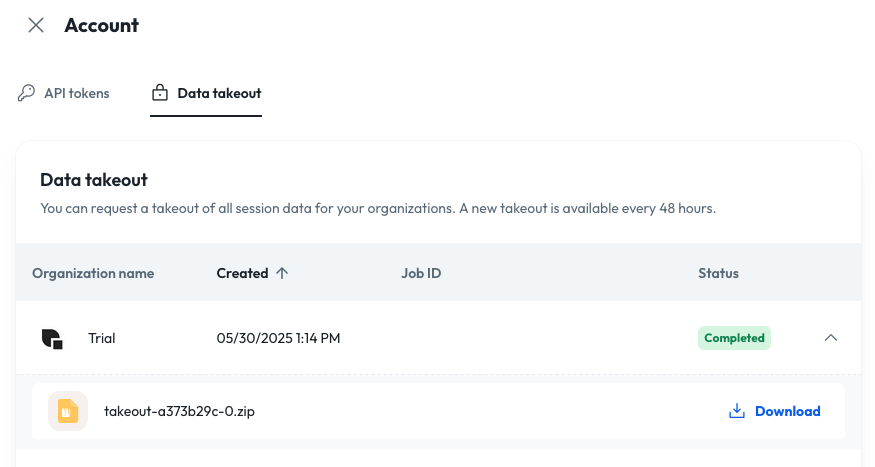This screenshot has height=467, width=875.
Task: Click the takeout-a373b29c-0.zip file name
Action: (179, 411)
